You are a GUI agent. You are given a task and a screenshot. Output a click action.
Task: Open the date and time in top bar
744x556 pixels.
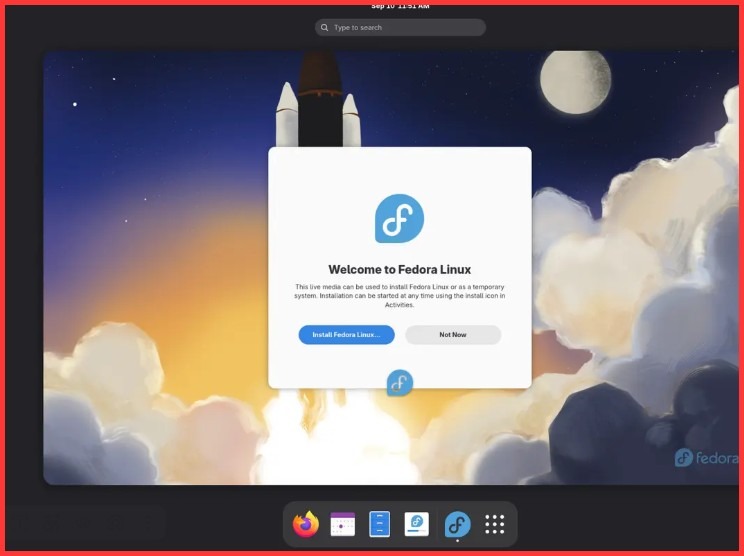(400, 6)
